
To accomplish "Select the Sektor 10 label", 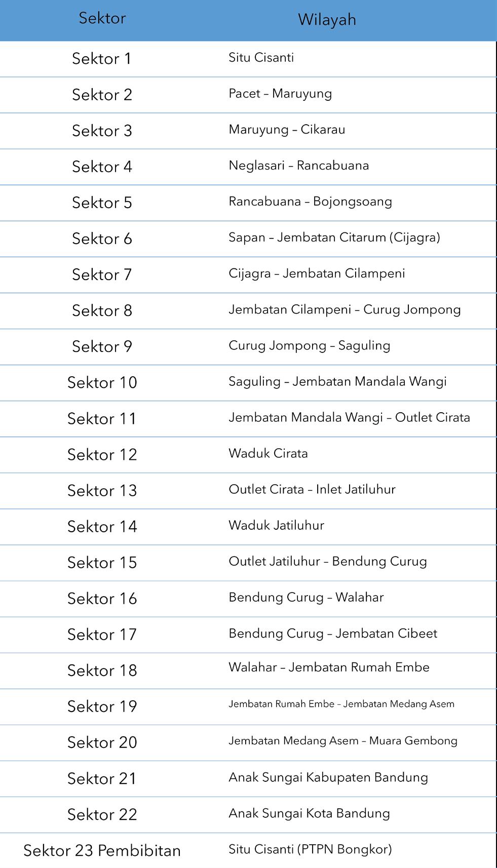I will (102, 382).
